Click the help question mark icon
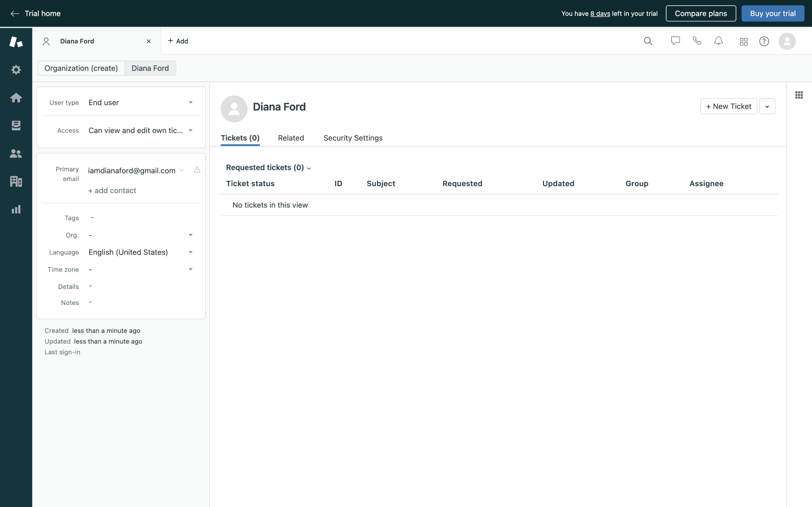812x507 pixels. click(764, 41)
